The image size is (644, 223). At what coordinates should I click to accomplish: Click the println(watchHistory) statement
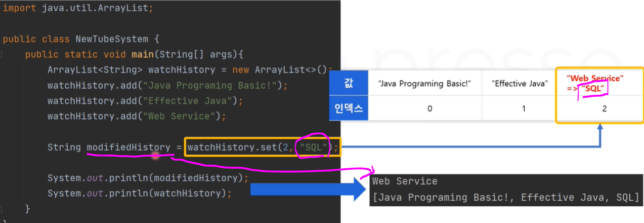(x=140, y=194)
